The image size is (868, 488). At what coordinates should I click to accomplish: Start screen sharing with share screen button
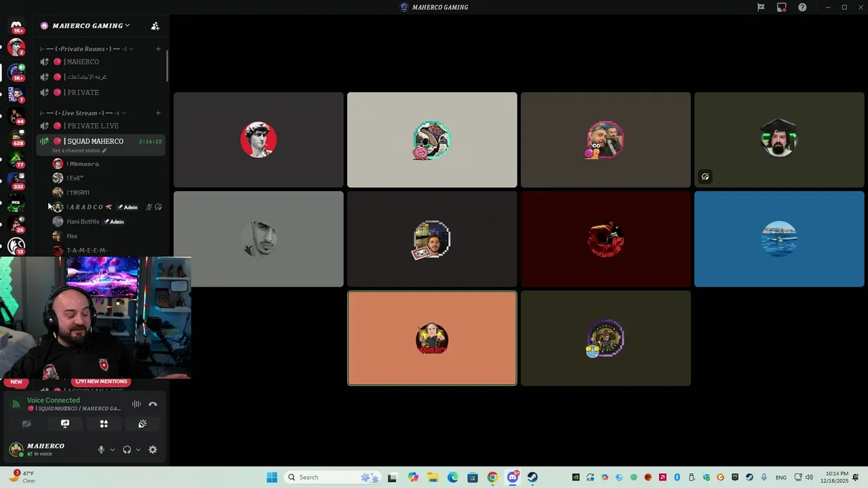pyautogui.click(x=65, y=424)
